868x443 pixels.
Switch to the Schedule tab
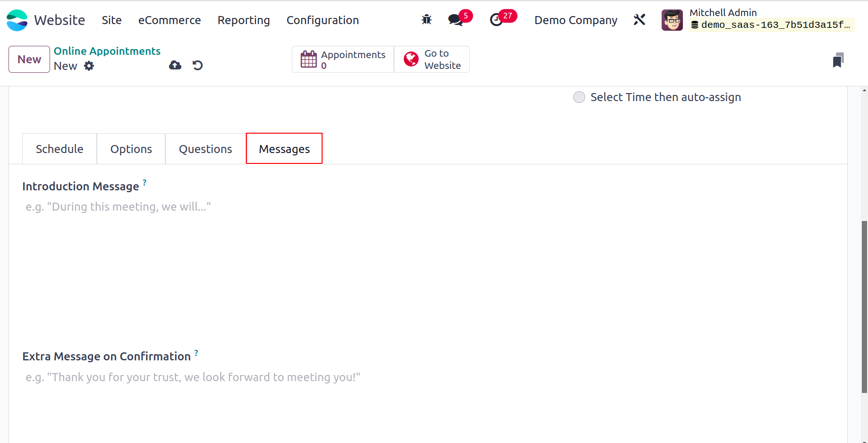60,149
